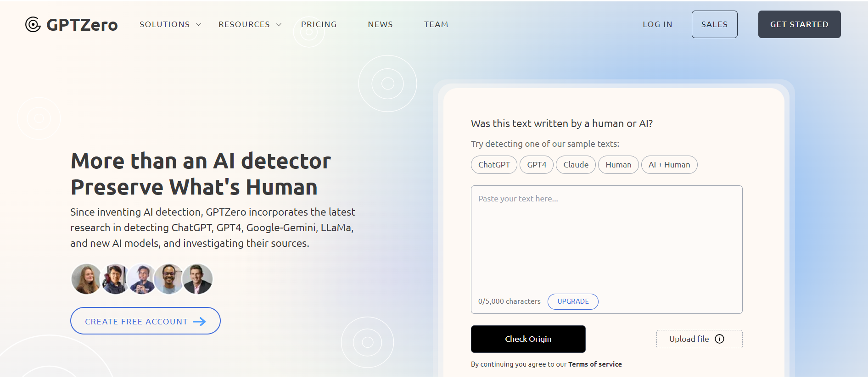Click the info icon beside Upload file

(719, 339)
